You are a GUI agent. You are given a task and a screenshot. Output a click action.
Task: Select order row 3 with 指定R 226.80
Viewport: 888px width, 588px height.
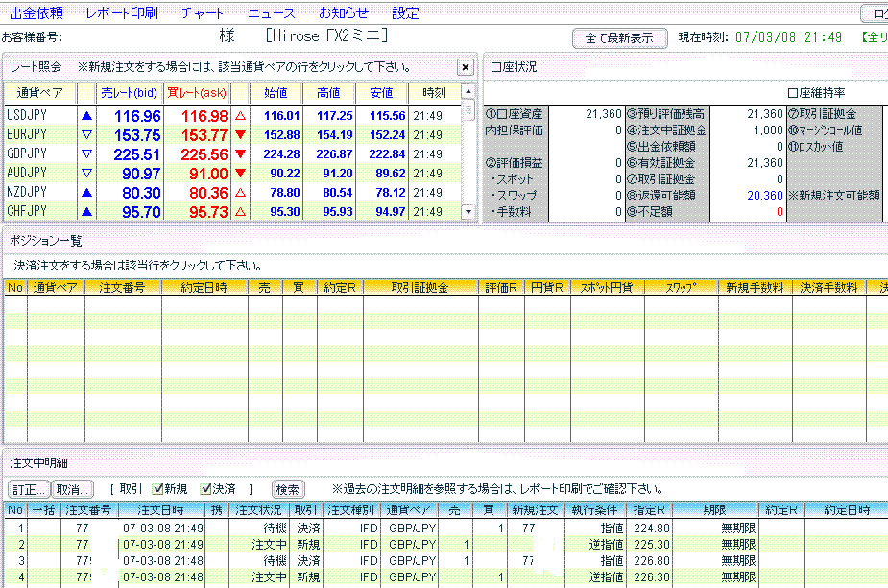[446, 561]
